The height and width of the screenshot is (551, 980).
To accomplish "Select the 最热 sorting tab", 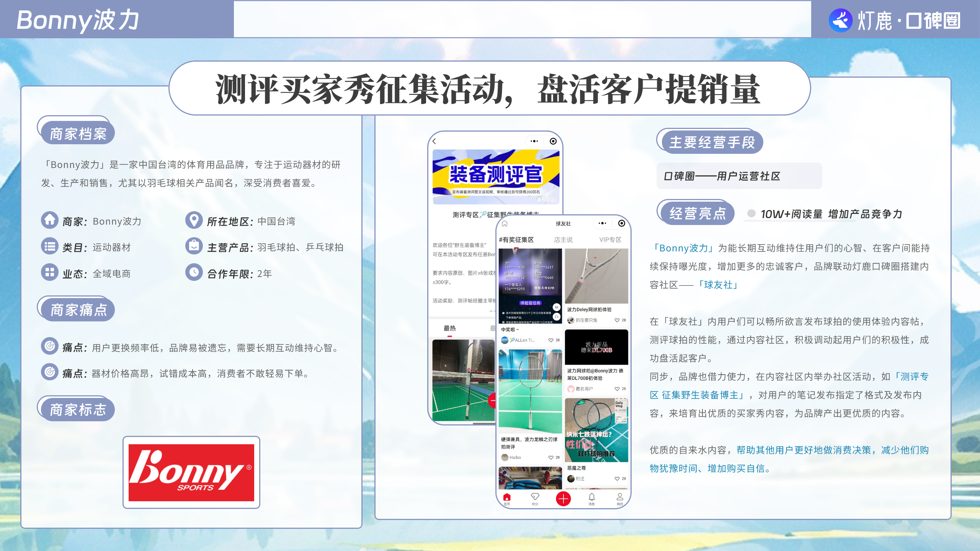I will (449, 328).
